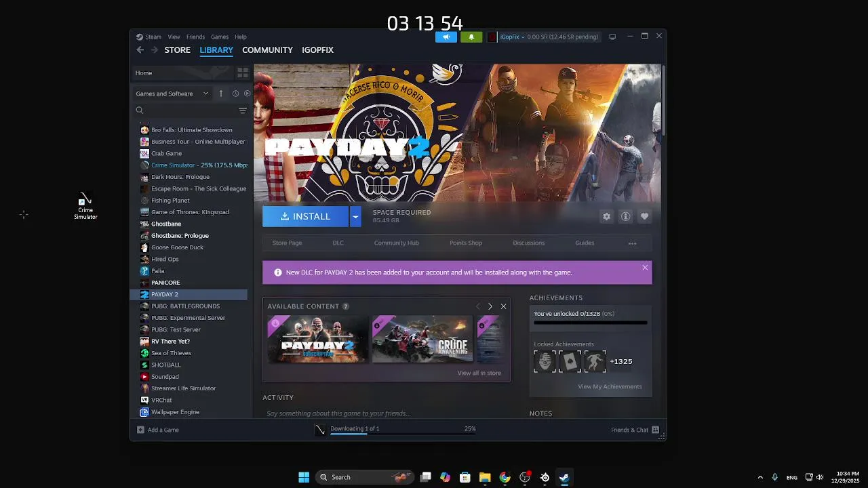Click the back navigation arrow in Steam
This screenshot has width=868, height=488.
140,49
